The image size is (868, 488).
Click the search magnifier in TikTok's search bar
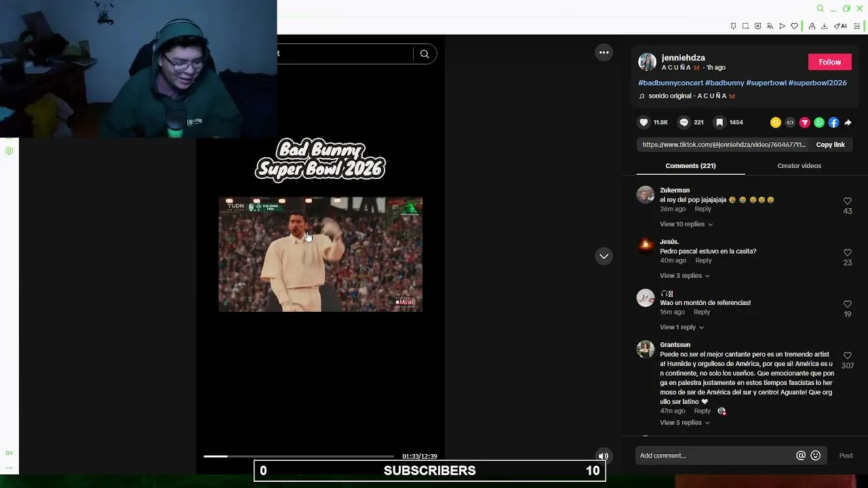(x=425, y=54)
